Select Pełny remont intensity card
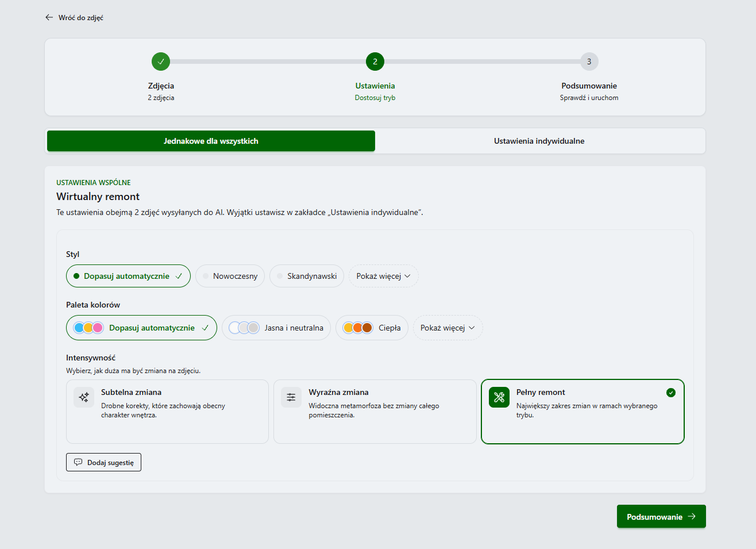The width and height of the screenshot is (756, 549). [583, 412]
